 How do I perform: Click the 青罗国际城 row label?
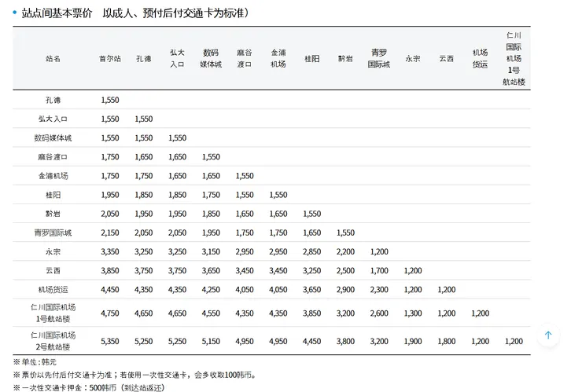53,233
